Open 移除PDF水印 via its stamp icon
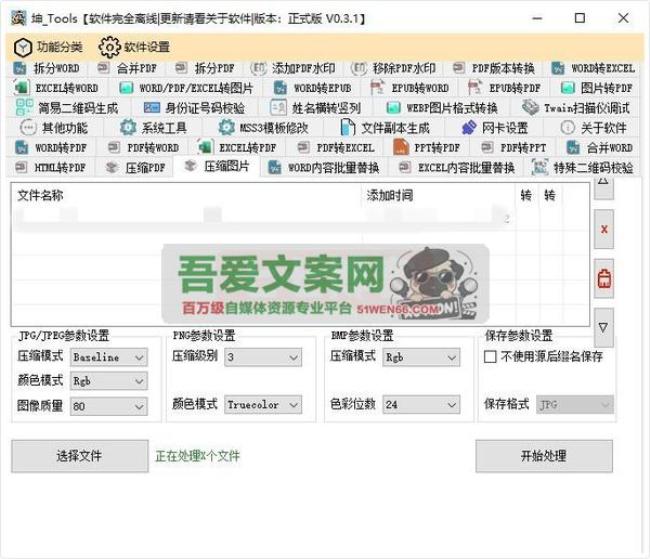Viewport: 650px width, 559px height. (359, 68)
